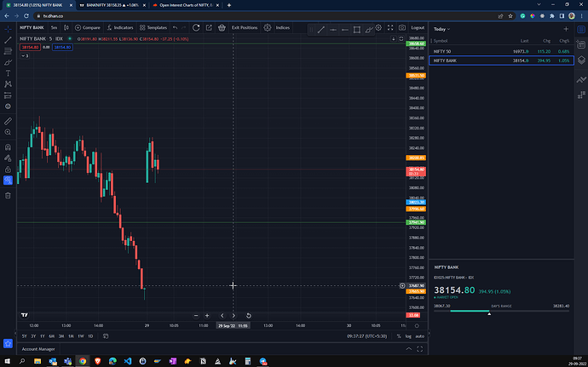
Task: Select the ruler measure tool
Action: point(8,121)
